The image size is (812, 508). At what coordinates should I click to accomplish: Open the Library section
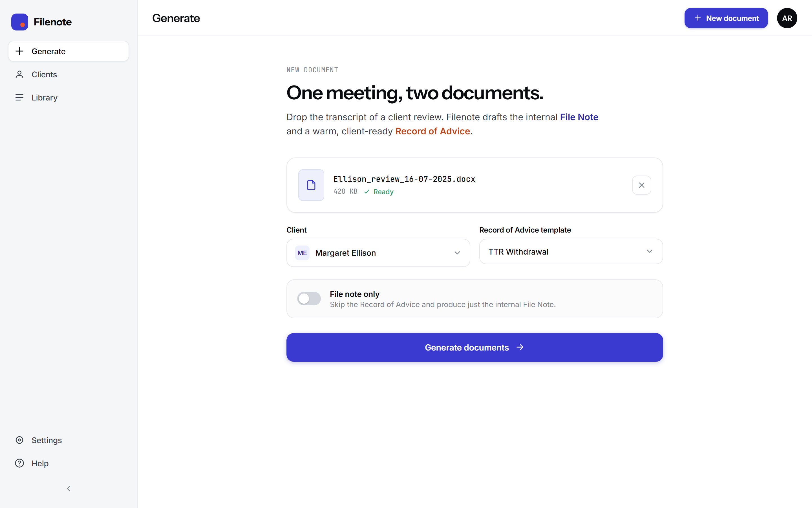tap(69, 97)
